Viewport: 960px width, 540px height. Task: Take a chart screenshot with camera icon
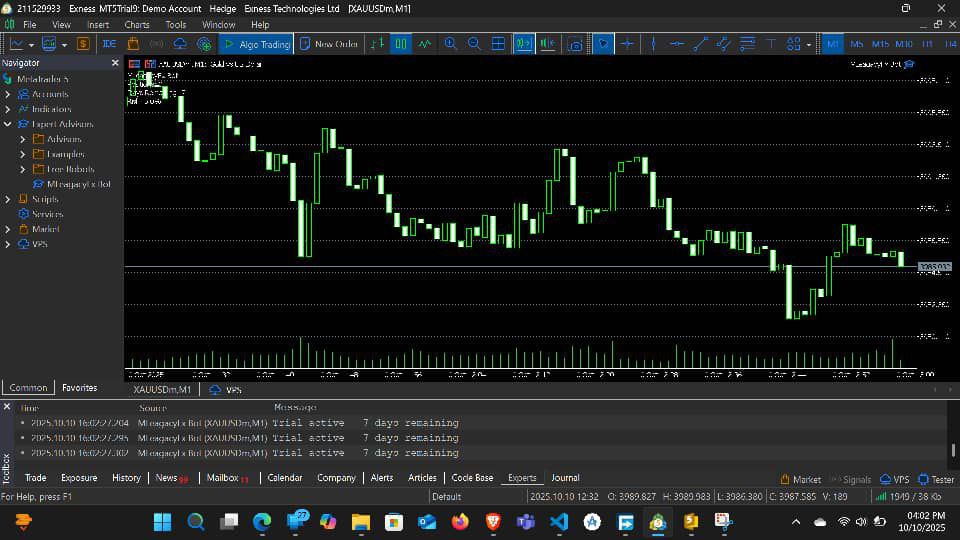pyautogui.click(x=574, y=44)
